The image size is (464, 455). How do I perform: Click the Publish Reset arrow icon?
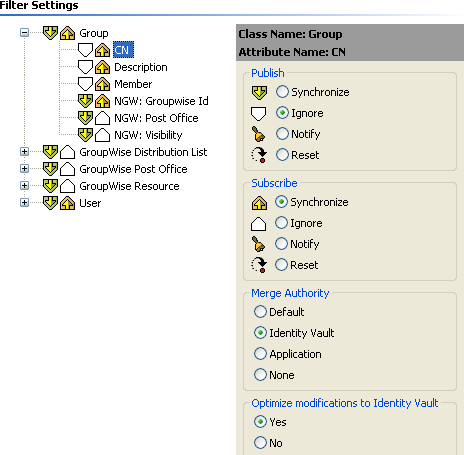coord(259,155)
